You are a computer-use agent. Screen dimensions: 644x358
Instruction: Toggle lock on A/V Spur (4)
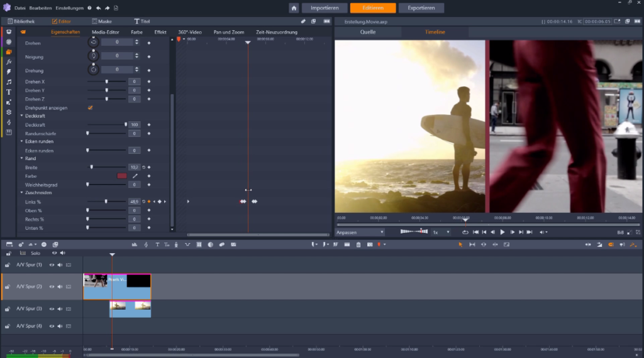9,326
